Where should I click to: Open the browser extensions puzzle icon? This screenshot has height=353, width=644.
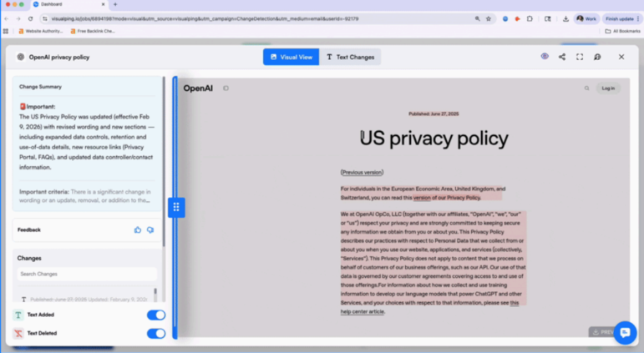(x=530, y=19)
